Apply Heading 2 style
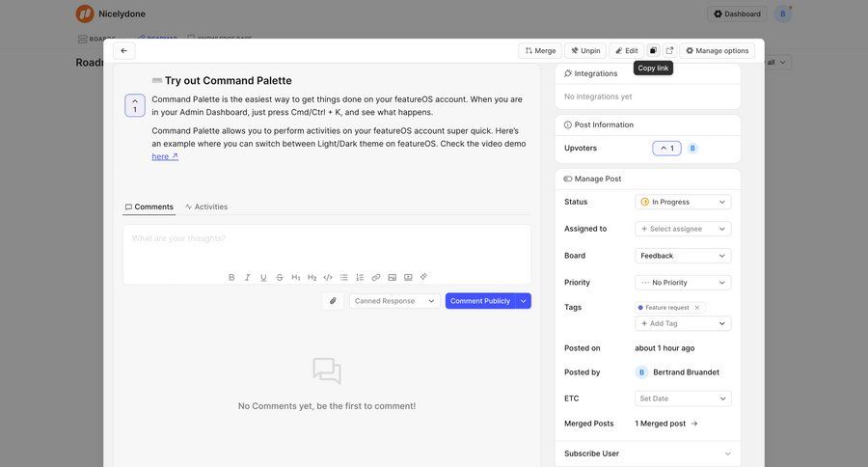The width and height of the screenshot is (868, 467). [312, 277]
